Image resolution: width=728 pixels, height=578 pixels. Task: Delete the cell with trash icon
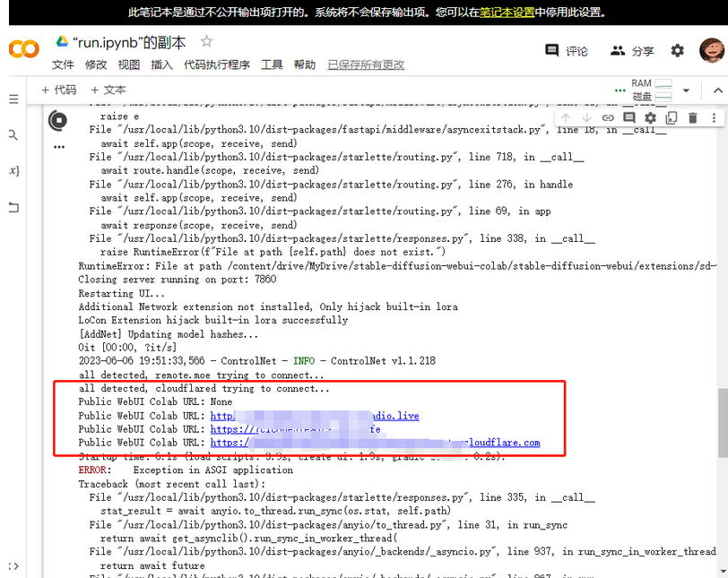693,117
